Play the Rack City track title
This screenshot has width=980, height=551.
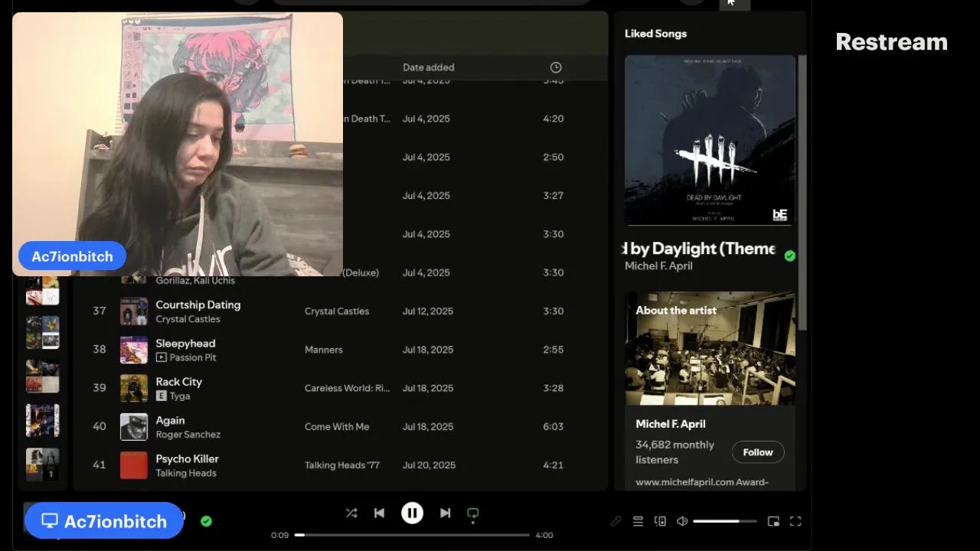179,382
